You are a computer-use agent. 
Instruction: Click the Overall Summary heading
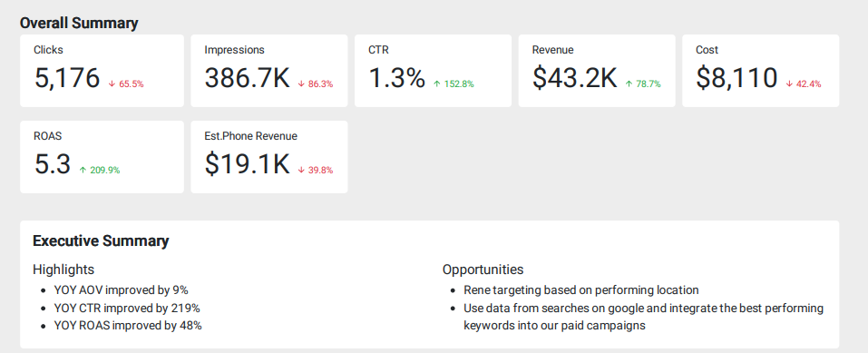(x=79, y=23)
